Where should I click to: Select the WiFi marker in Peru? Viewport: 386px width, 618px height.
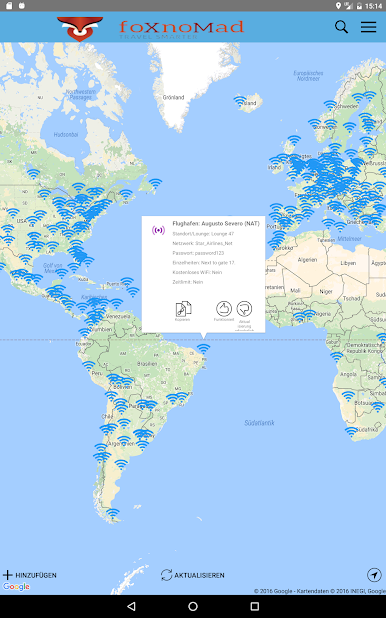click(88, 365)
